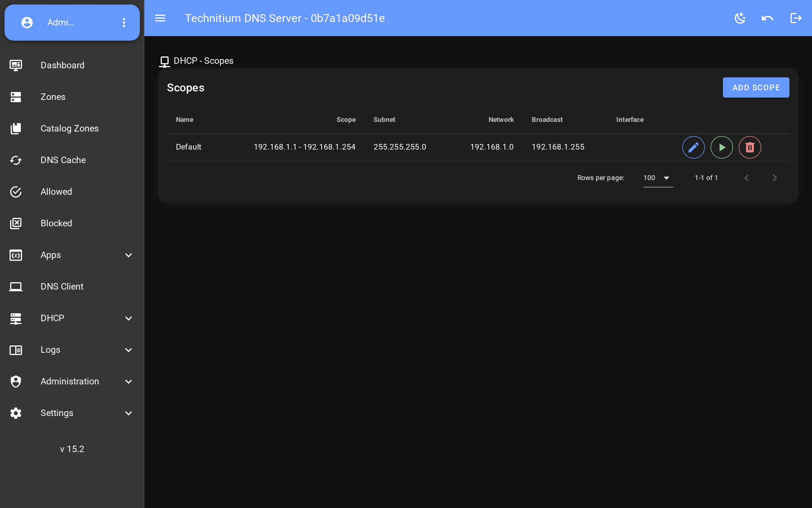Viewport: 812px width, 508px height.
Task: Select the Default scope name cell
Action: 189,147
